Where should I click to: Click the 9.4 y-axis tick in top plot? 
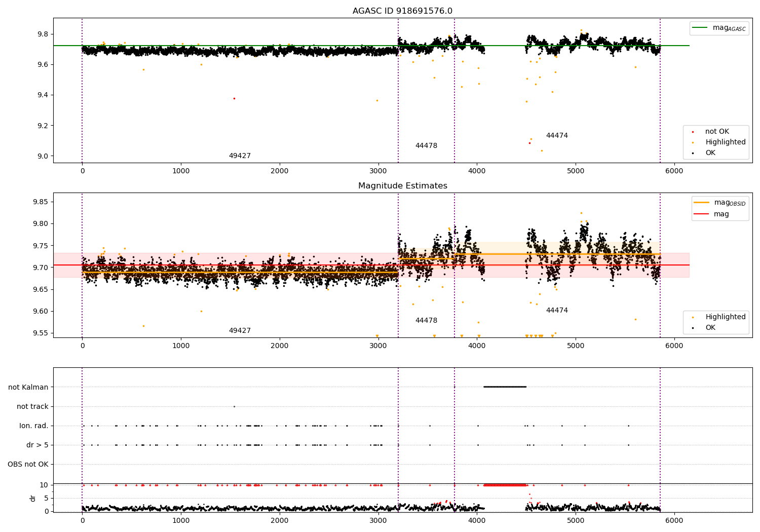pyautogui.click(x=43, y=95)
